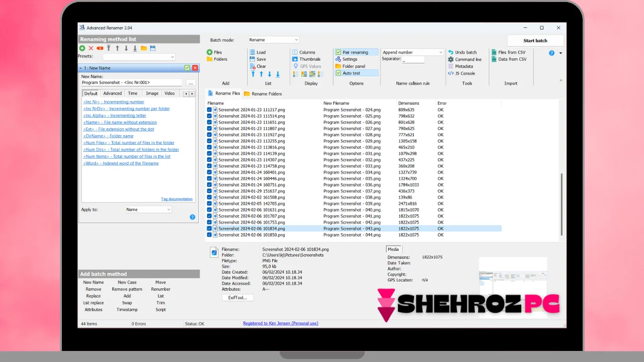Toggle Thumbnails display
The height and width of the screenshot is (362, 644).
coord(306,59)
